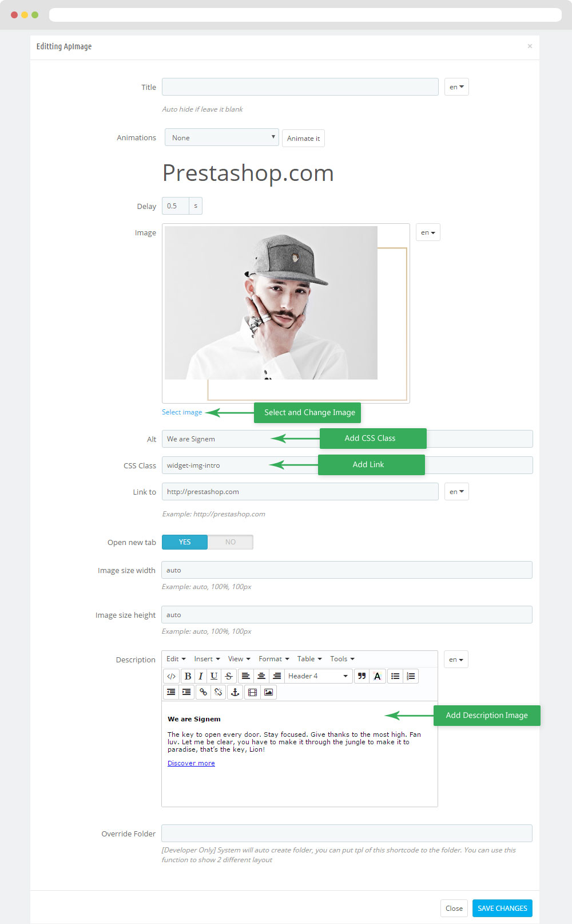Click the insert video film icon
This screenshot has width=572, height=924.
[252, 692]
